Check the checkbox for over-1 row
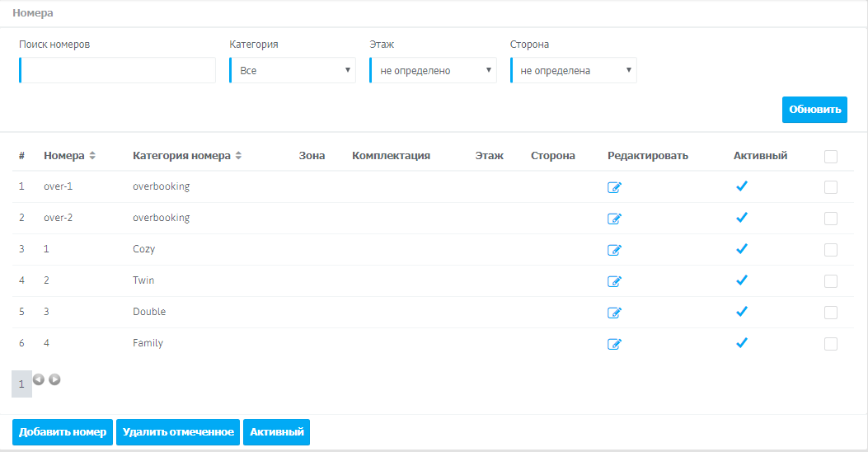868x452 pixels. [830, 187]
